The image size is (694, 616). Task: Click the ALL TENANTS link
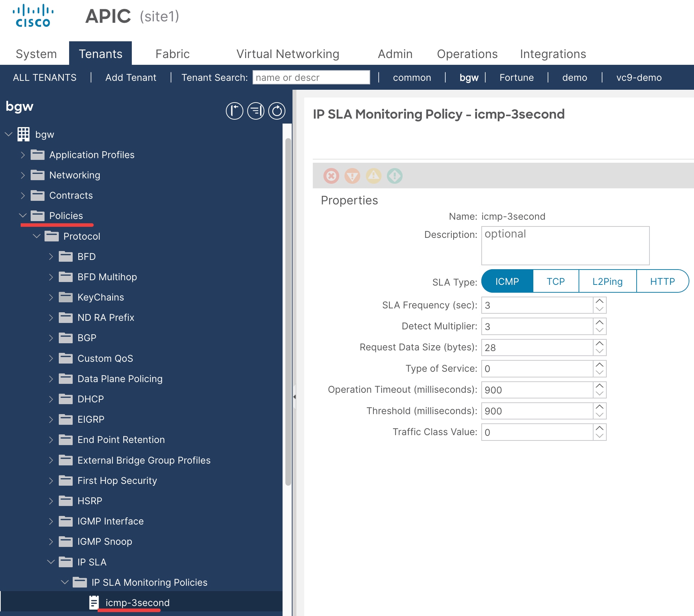45,77
